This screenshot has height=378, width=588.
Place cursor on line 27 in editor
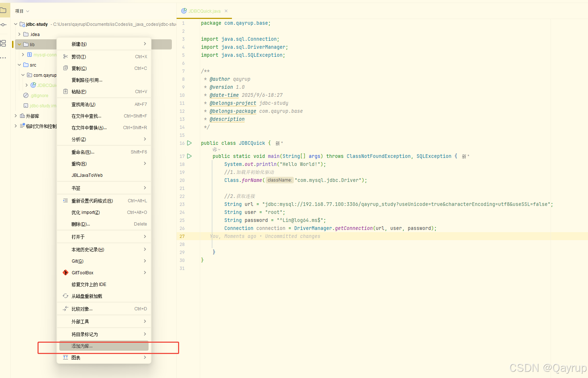point(382,236)
